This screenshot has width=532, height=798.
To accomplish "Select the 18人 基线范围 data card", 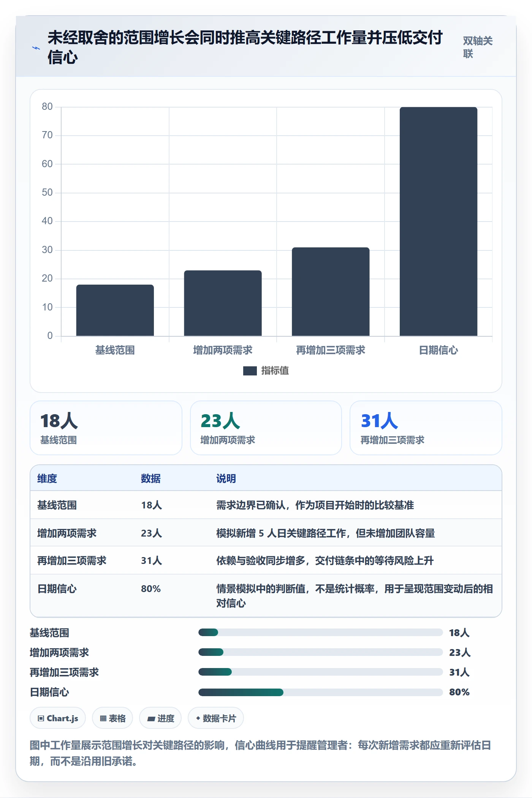I will (x=106, y=428).
